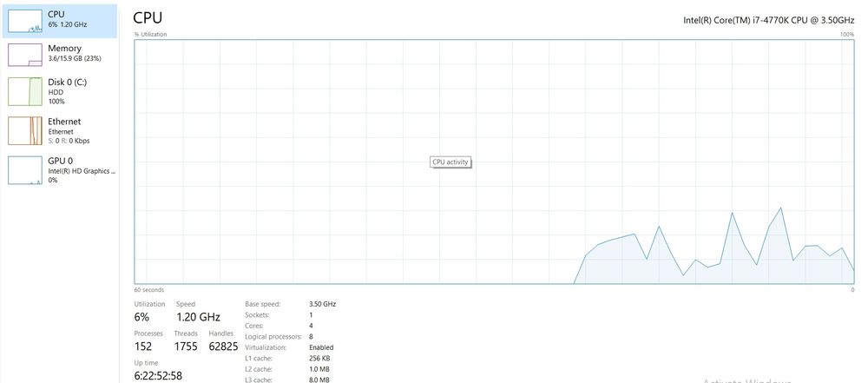
Task: Click the Virtualization Enabled value
Action: point(322,347)
